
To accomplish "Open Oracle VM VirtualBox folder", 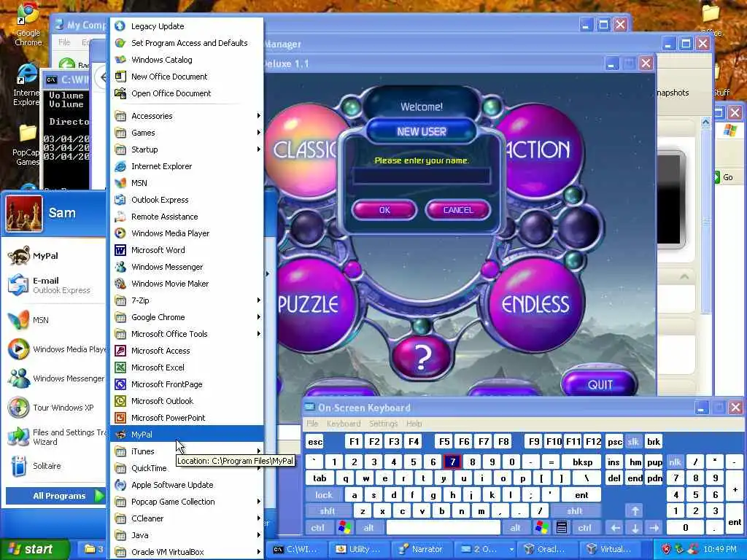I will pos(187,551).
